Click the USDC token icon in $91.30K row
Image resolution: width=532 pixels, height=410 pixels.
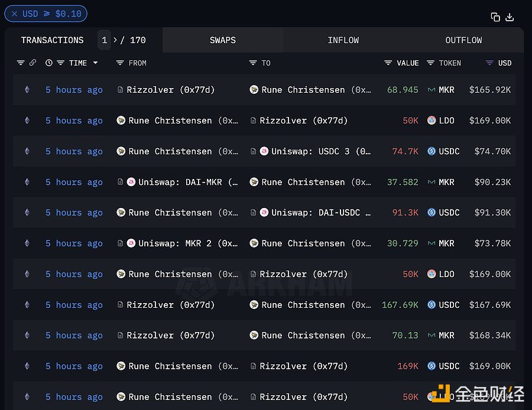point(432,213)
